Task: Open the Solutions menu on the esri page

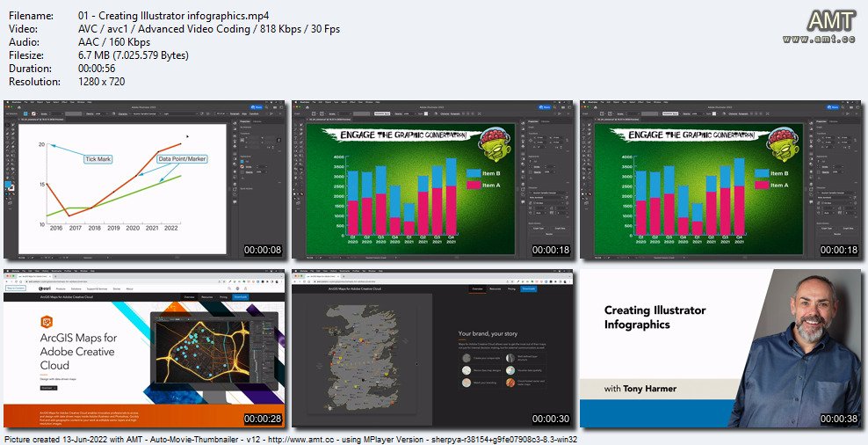Action: [x=76, y=288]
